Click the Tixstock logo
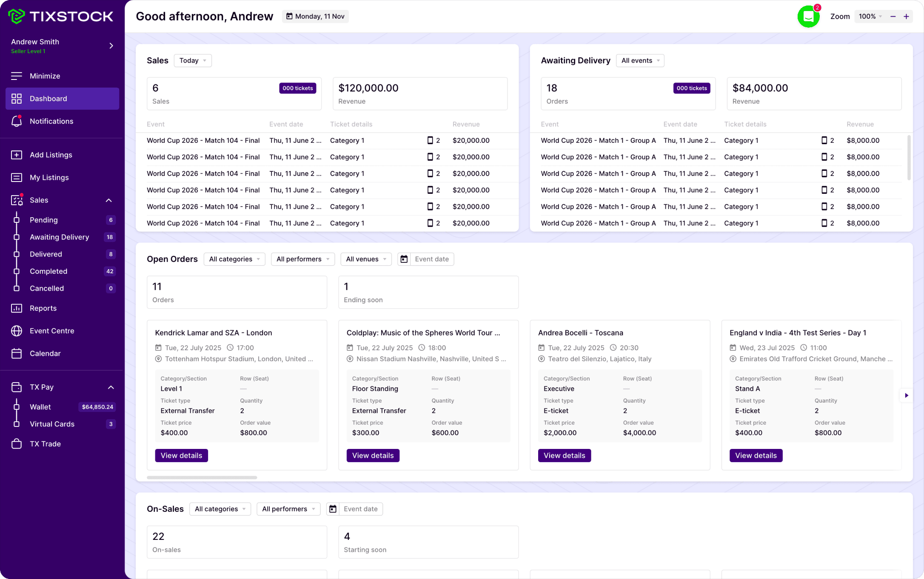The height and width of the screenshot is (579, 924). click(61, 17)
